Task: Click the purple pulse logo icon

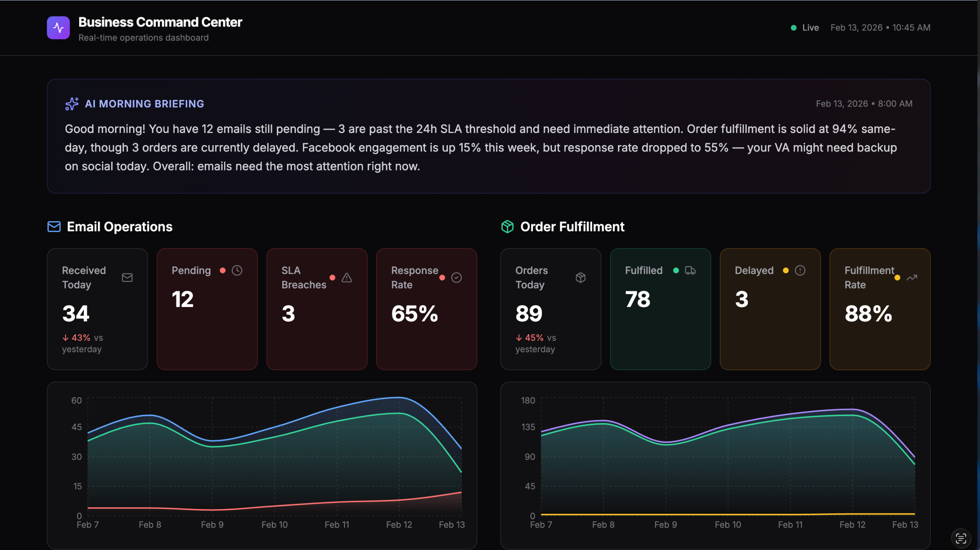Action: point(58,28)
